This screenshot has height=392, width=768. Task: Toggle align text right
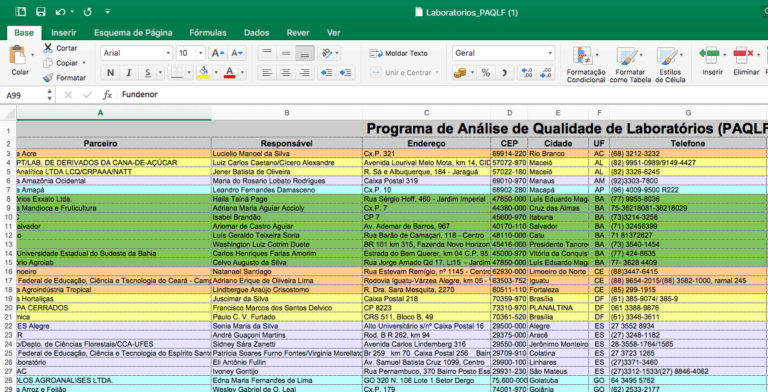tap(305, 73)
